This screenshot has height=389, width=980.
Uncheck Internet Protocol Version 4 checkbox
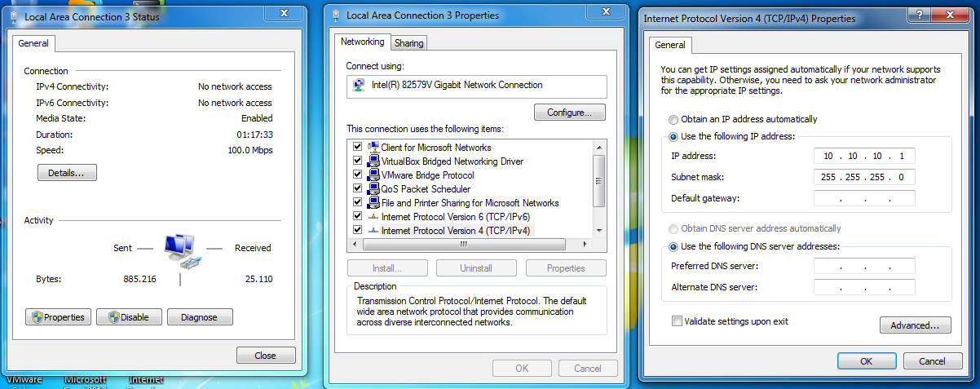[357, 231]
